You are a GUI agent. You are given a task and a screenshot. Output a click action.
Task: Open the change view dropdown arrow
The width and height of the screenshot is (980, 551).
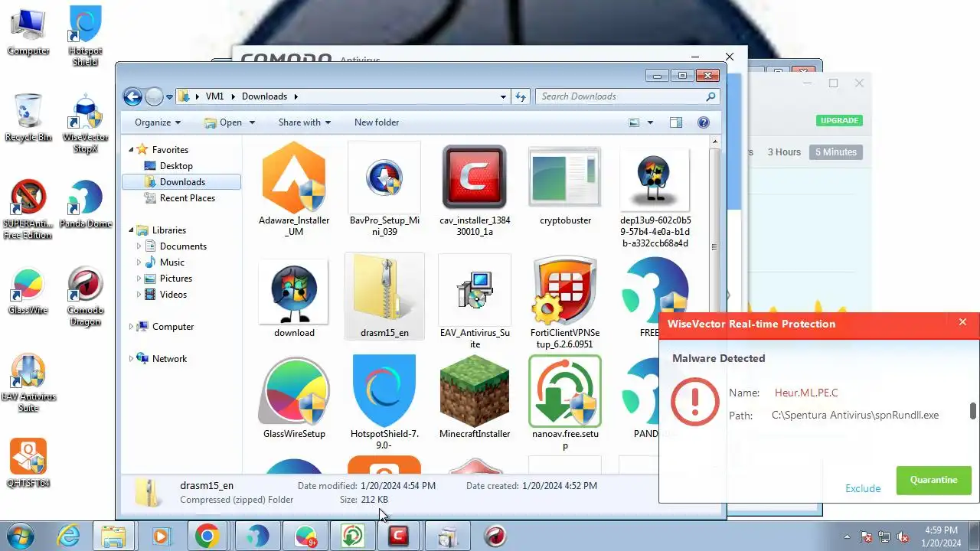[651, 122]
